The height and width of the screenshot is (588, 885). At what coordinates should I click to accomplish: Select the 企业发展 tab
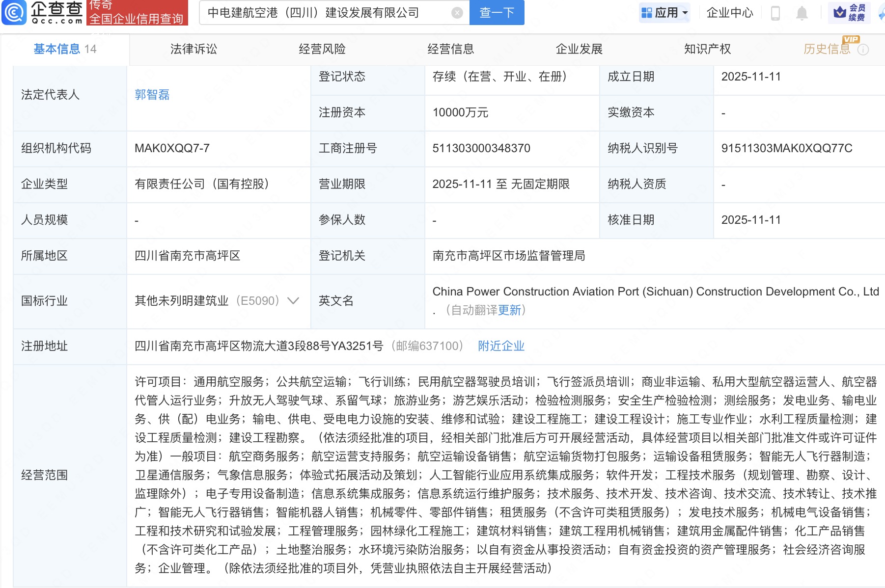pyautogui.click(x=579, y=49)
